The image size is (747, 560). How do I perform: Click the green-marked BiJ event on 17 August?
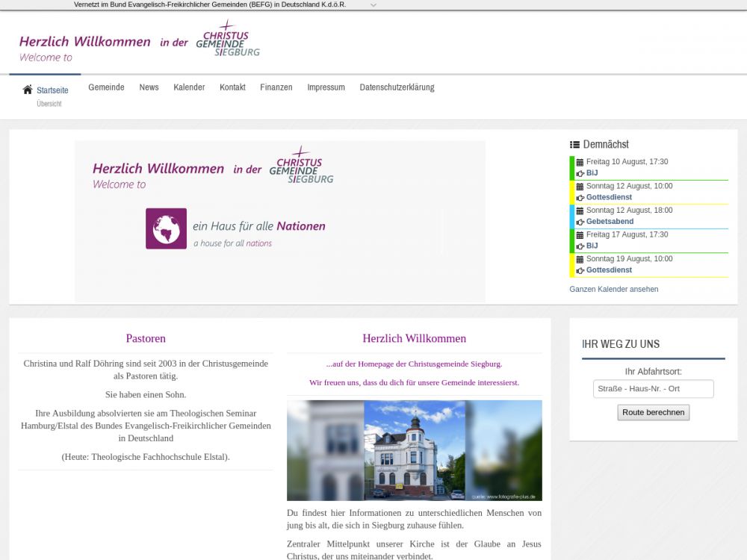(592, 246)
